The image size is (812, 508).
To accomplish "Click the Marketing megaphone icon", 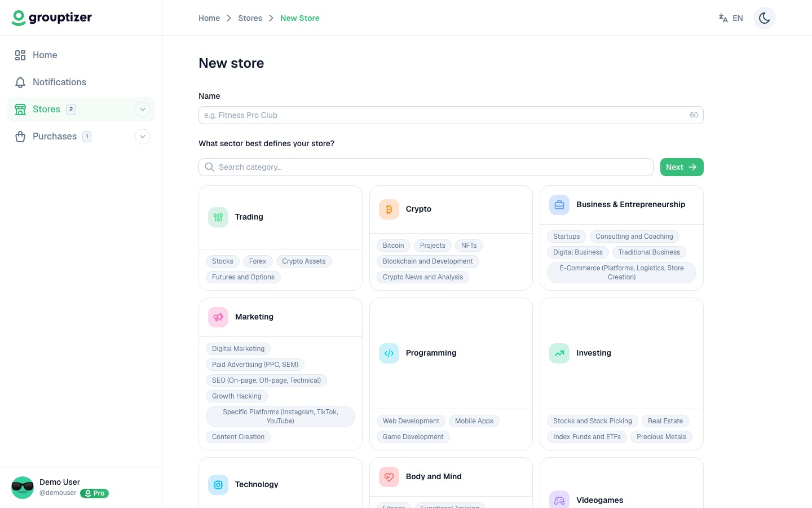I will point(218,317).
